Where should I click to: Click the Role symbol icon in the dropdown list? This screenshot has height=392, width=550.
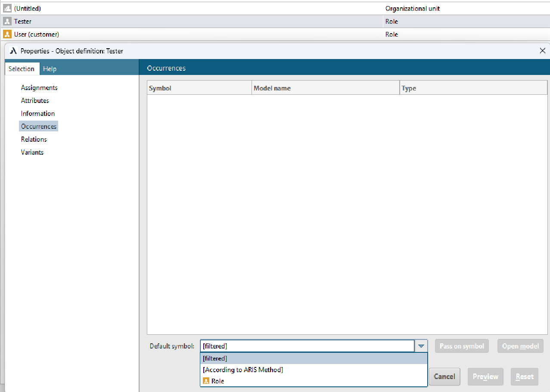[206, 381]
